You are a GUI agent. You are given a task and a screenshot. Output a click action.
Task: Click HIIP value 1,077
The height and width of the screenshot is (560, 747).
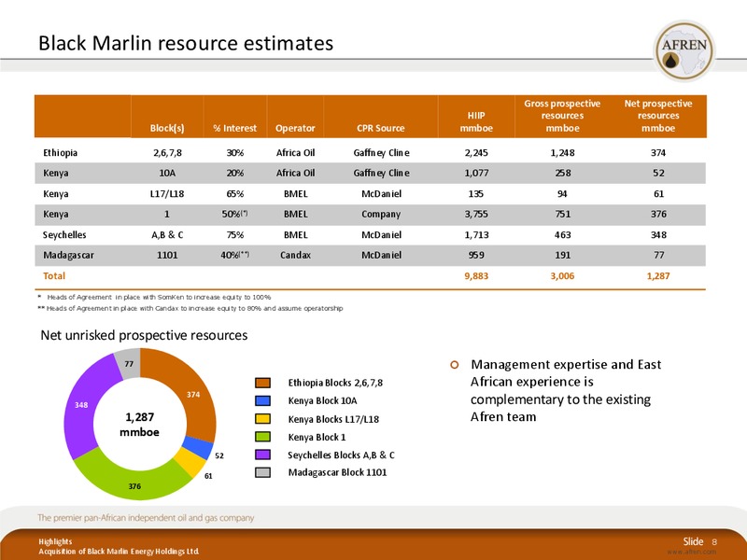(x=476, y=174)
